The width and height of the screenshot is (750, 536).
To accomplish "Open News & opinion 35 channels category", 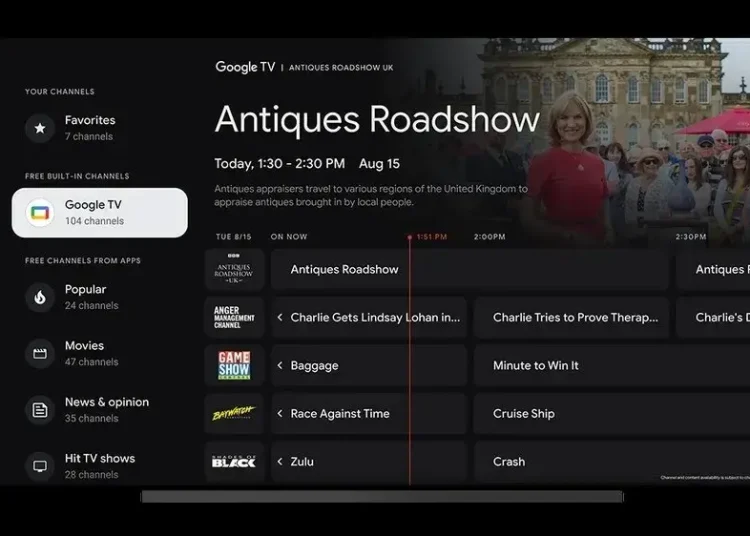I will (99, 410).
